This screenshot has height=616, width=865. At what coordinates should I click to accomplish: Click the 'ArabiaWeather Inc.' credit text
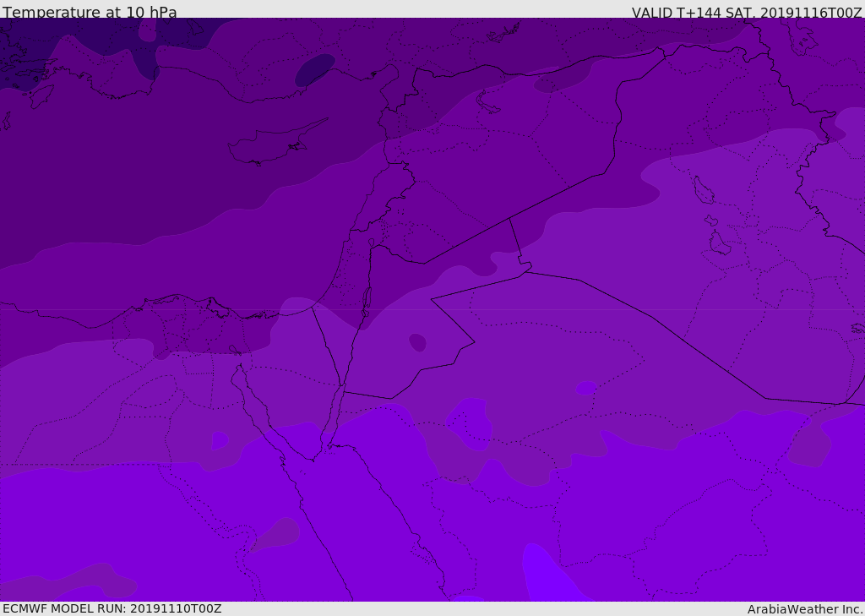805,609
